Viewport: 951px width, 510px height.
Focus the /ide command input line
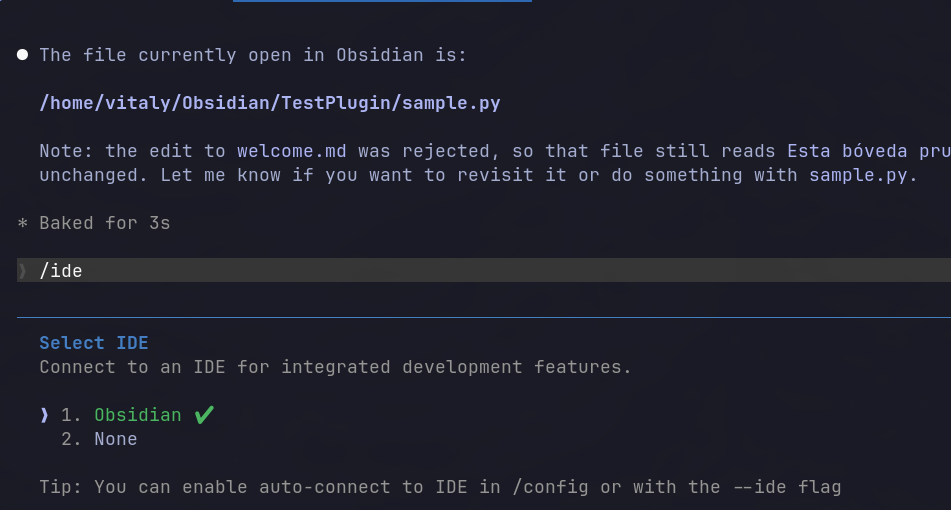484,270
